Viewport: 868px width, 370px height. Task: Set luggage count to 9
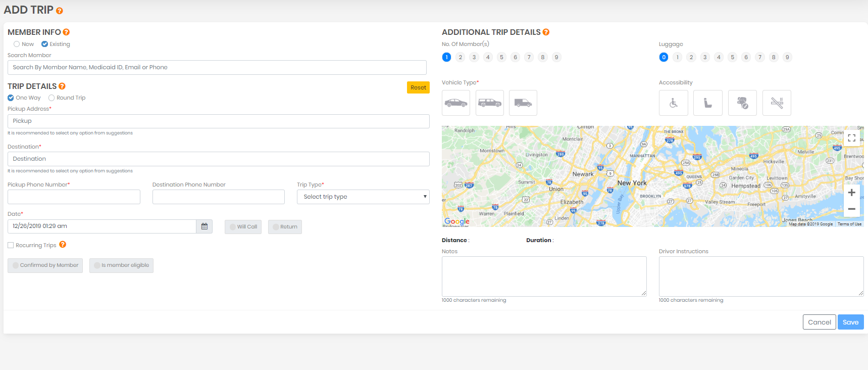point(787,58)
